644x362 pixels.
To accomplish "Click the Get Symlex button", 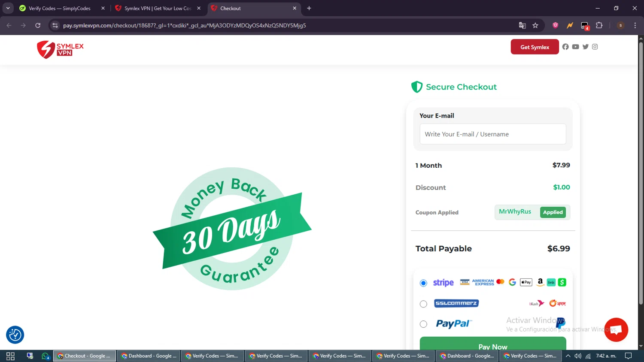I will [x=535, y=47].
